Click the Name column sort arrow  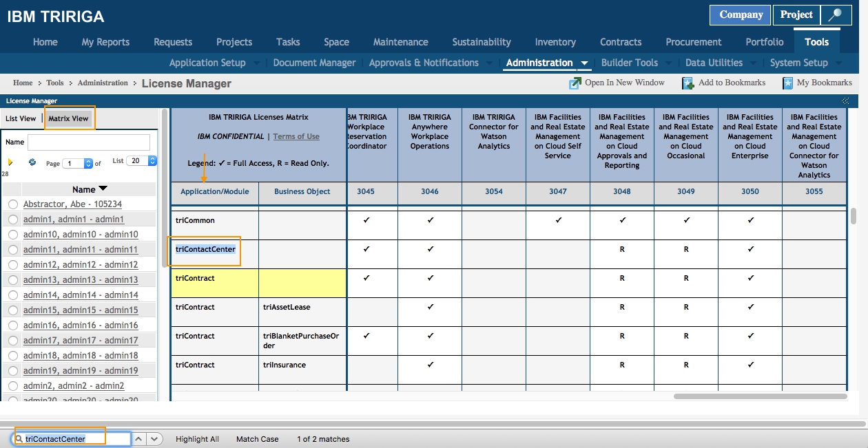[x=103, y=189]
